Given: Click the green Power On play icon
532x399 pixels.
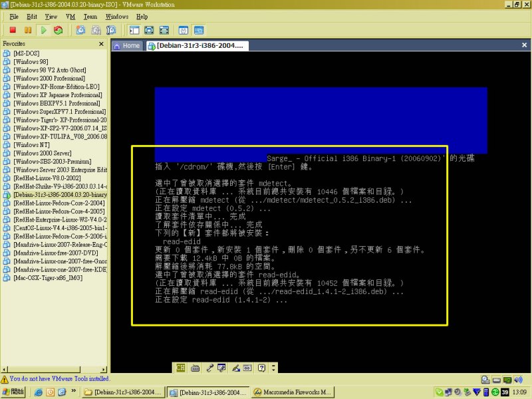Looking at the screenshot, I should [44, 30].
